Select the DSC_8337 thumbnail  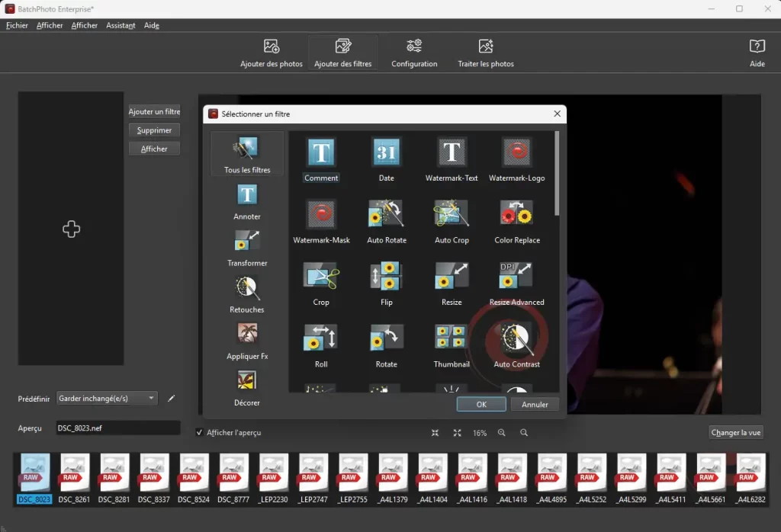click(x=154, y=478)
